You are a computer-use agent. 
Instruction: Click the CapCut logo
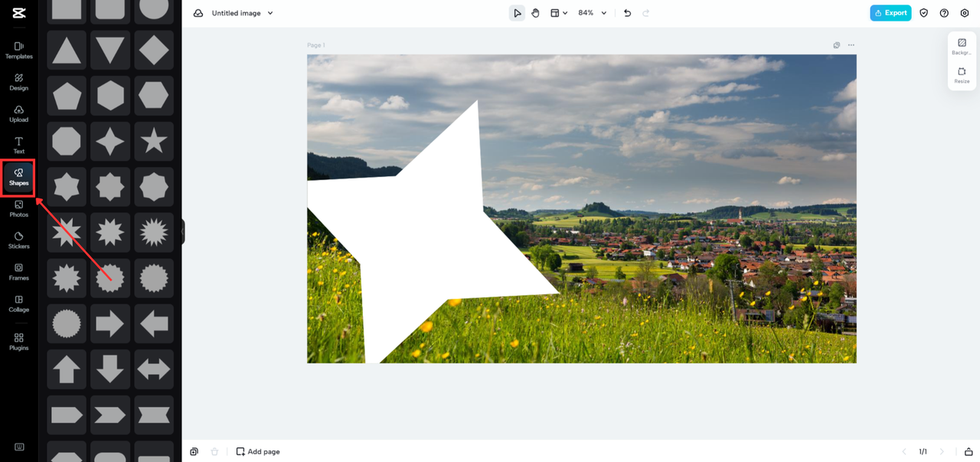point(18,12)
